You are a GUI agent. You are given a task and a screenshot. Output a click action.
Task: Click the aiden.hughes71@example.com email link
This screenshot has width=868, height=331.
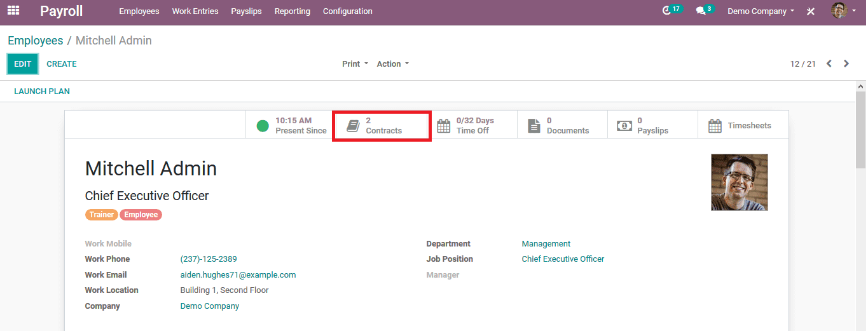[238, 275]
